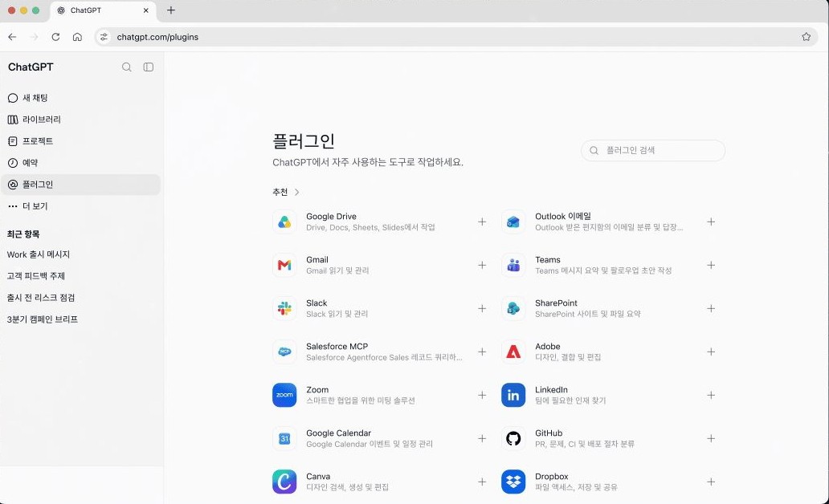The height and width of the screenshot is (504, 829).
Task: Add the Gmail plugin with plus
Action: pos(482,265)
